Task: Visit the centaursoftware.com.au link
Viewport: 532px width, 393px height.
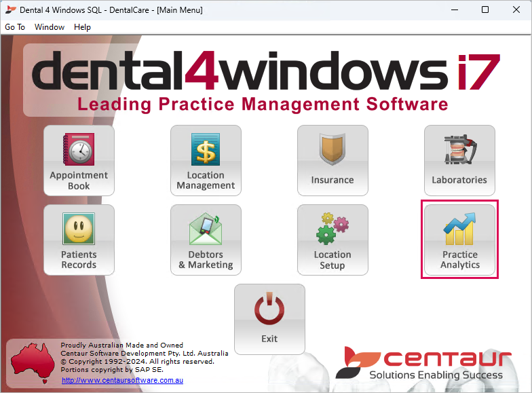Action: pyautogui.click(x=122, y=380)
